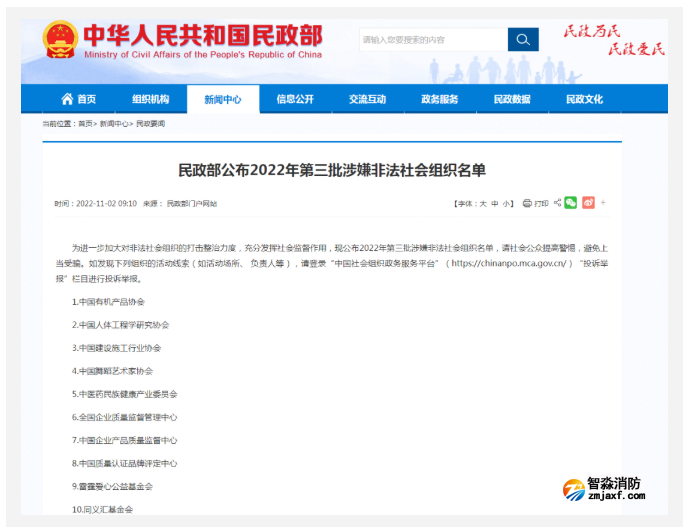Click the share icon before WeChat
Viewport: 688px width, 531px height.
[x=557, y=203]
